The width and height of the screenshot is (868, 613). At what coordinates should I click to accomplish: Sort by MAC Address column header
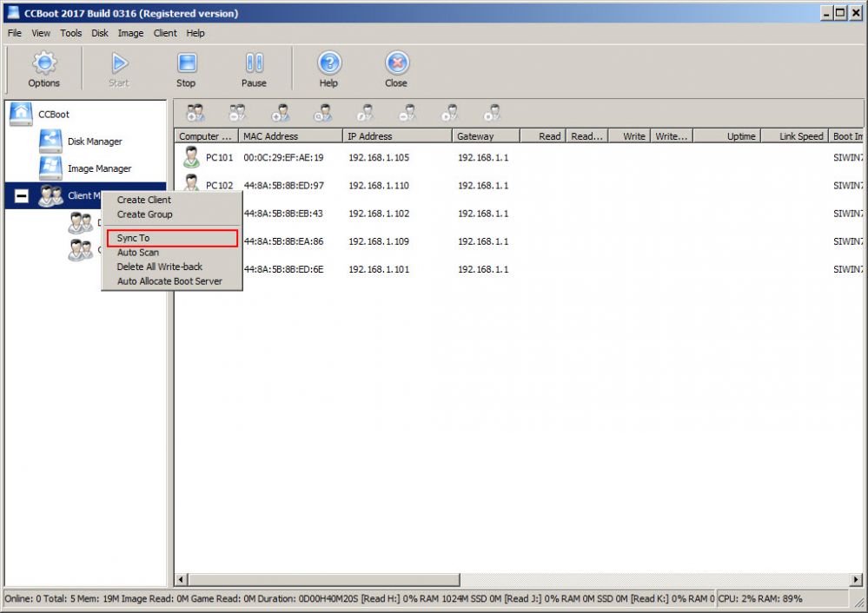pyautogui.click(x=290, y=136)
